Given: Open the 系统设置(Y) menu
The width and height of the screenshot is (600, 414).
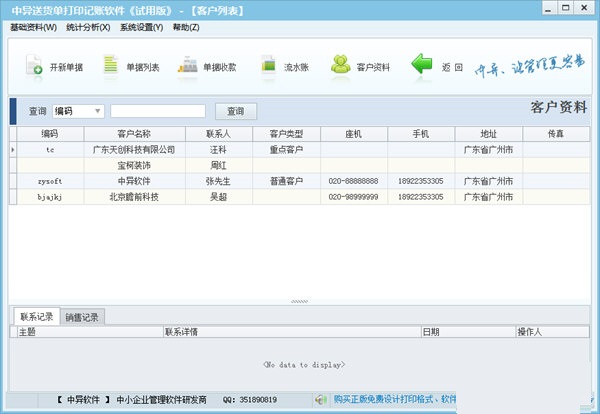Looking at the screenshot, I should coord(141,27).
